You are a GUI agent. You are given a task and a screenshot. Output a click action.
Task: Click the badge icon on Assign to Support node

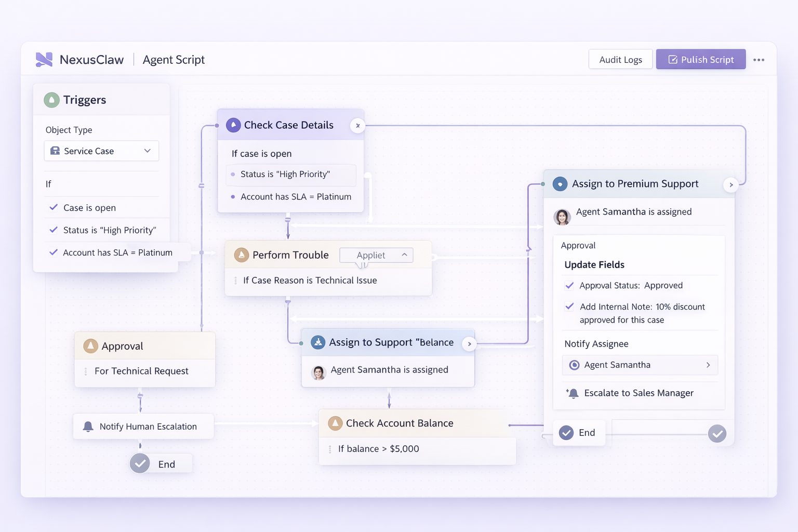318,342
